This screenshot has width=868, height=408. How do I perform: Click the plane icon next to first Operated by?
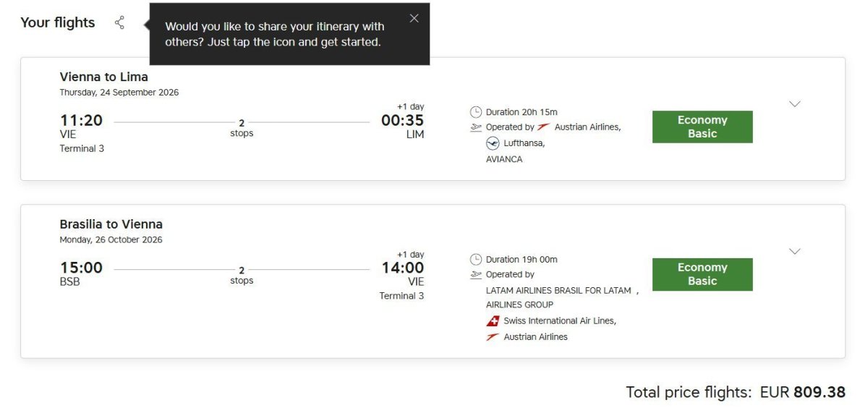(476, 127)
